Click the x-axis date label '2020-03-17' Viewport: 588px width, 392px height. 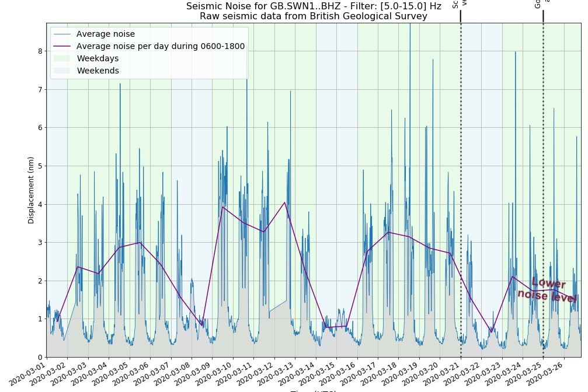360,374
